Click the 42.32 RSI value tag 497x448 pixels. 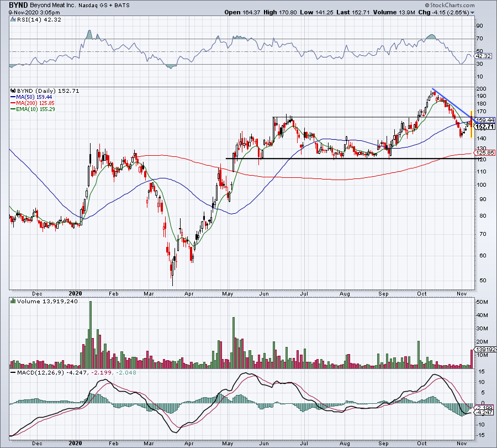point(484,56)
